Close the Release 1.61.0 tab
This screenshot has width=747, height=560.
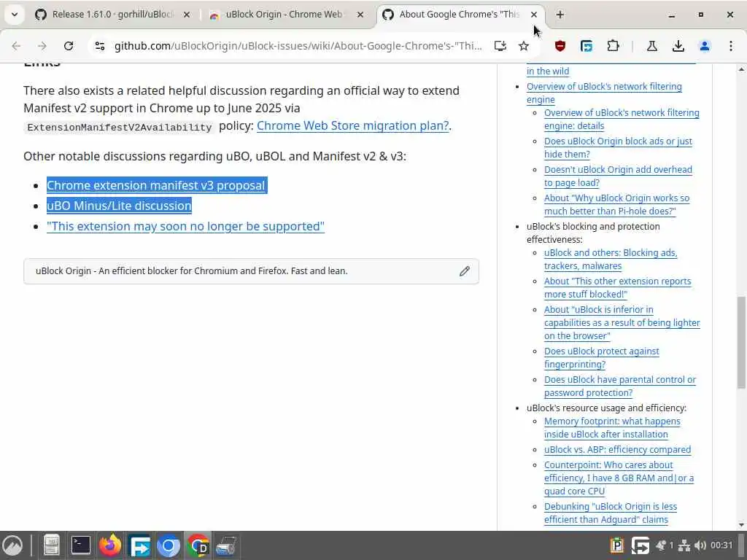point(187,15)
